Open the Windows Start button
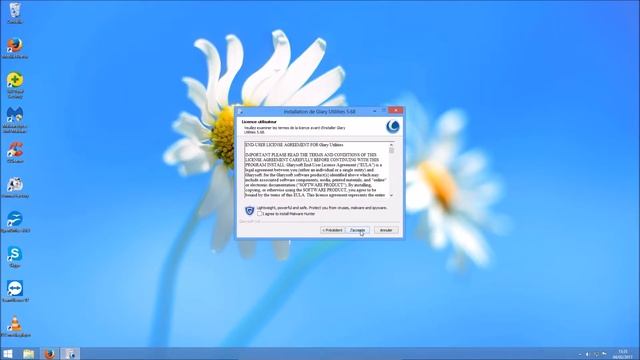Image resolution: width=640 pixels, height=360 pixels. click(8, 353)
